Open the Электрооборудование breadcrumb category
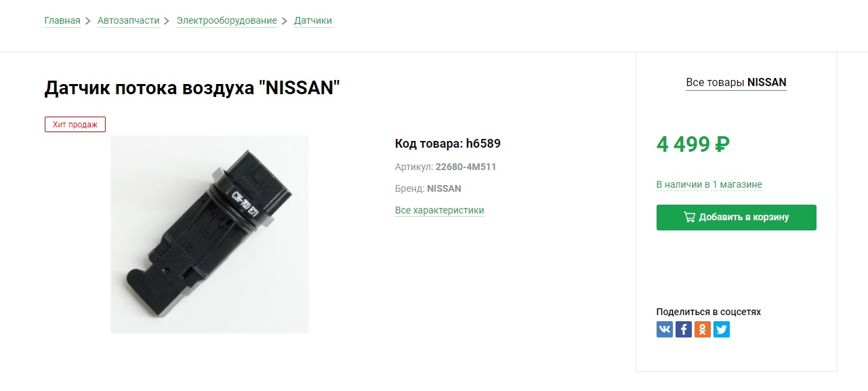 click(226, 21)
